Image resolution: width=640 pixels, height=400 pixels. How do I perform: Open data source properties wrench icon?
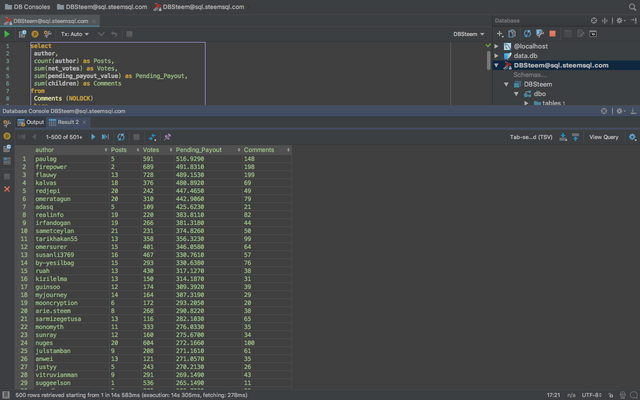[540, 34]
